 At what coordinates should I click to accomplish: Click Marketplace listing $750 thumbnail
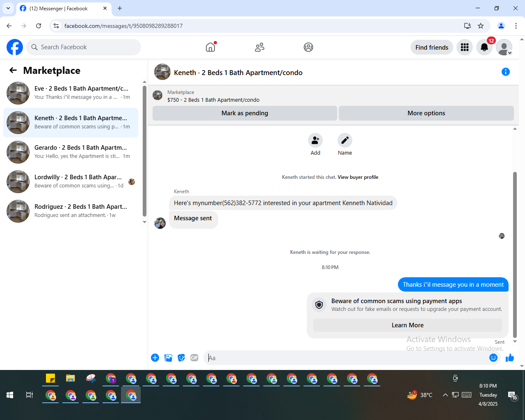click(x=157, y=96)
